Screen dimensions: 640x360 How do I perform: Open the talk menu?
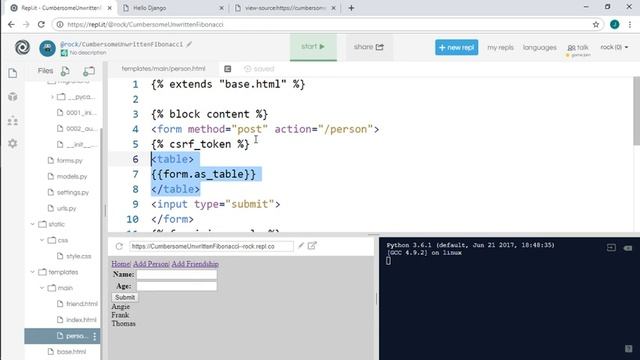(578, 48)
